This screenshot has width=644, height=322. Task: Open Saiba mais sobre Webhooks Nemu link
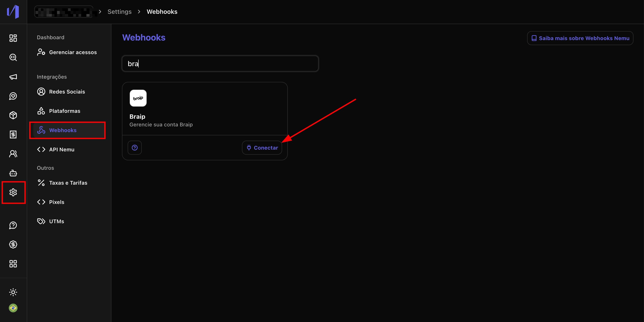[580, 38]
